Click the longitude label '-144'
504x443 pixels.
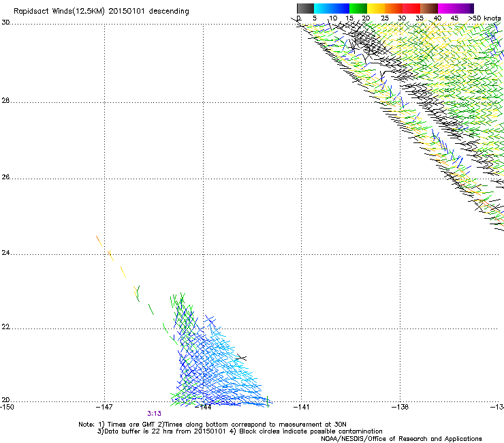(204, 408)
